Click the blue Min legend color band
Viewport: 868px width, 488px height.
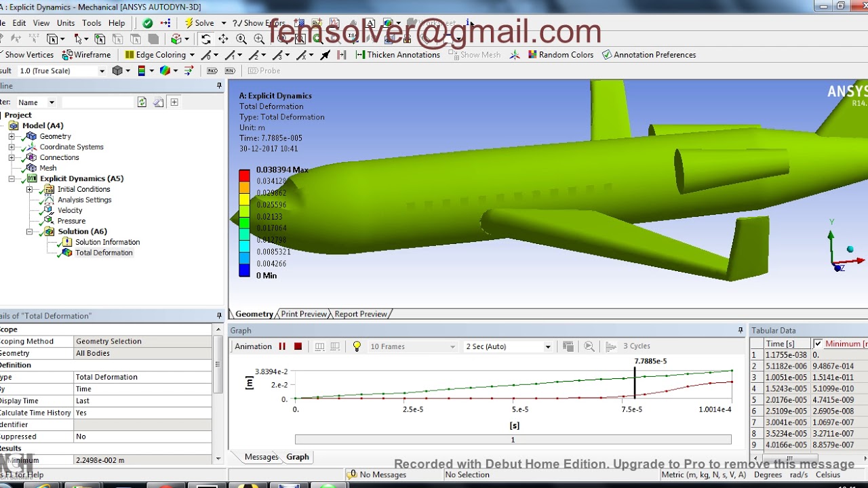click(x=244, y=271)
